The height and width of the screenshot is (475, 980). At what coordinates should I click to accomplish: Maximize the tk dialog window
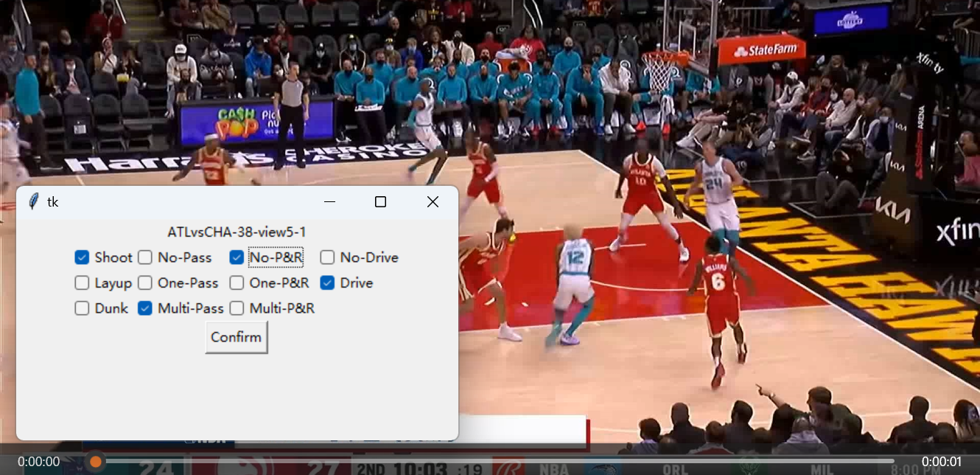(x=380, y=202)
